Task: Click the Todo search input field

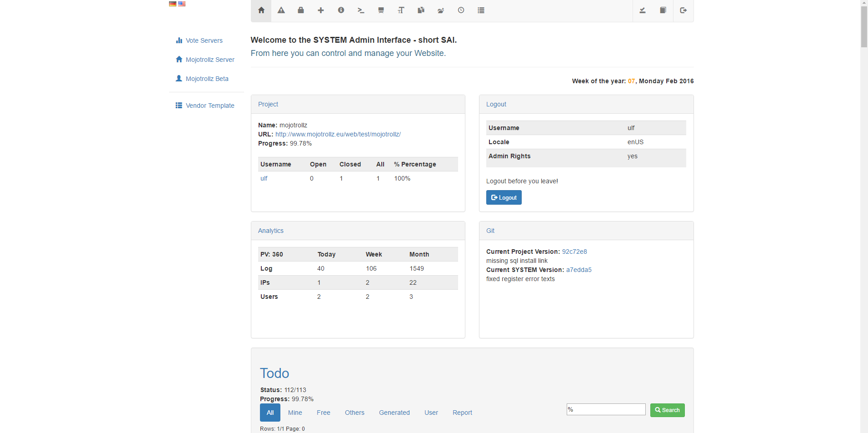Action: (x=606, y=409)
